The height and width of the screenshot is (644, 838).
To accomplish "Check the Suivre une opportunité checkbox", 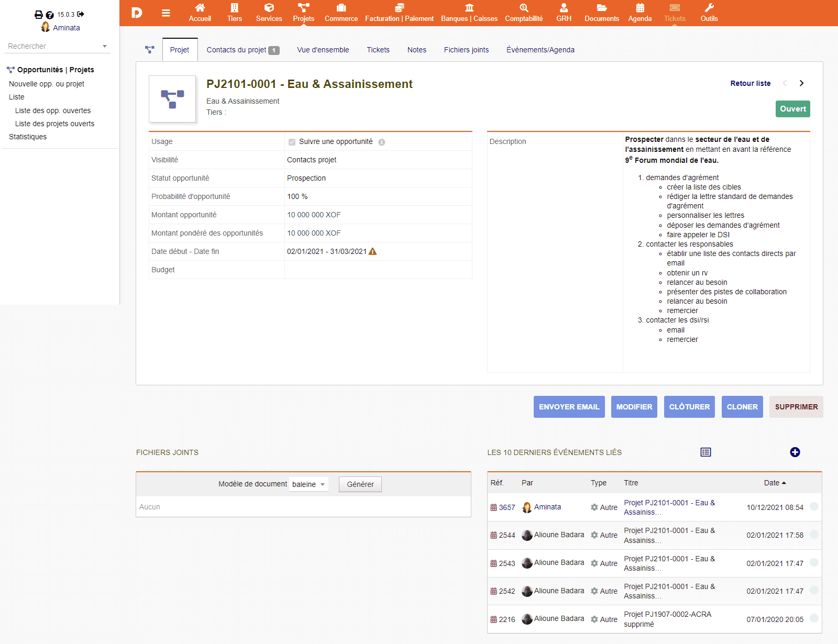I will click(x=292, y=141).
